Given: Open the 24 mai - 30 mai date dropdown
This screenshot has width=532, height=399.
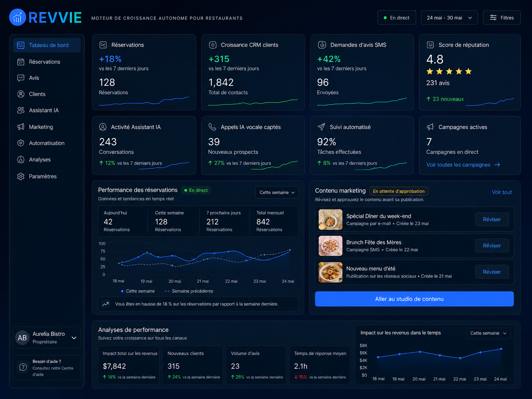Looking at the screenshot, I should (x=449, y=18).
